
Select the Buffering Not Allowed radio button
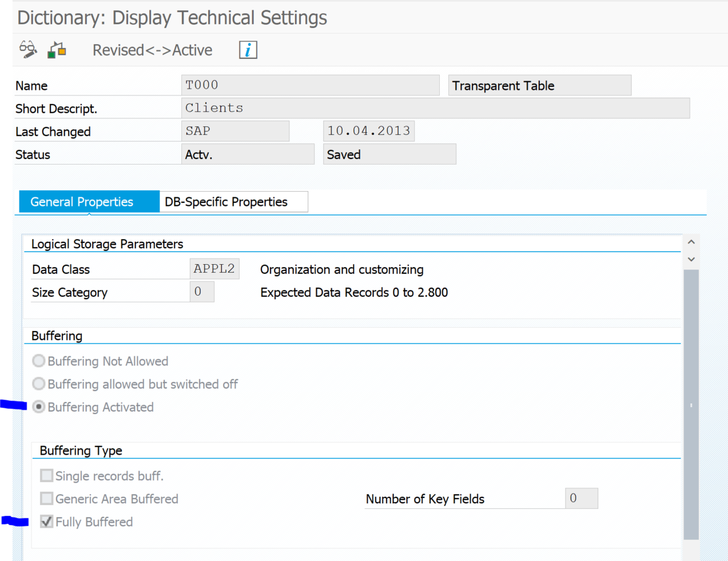point(38,360)
